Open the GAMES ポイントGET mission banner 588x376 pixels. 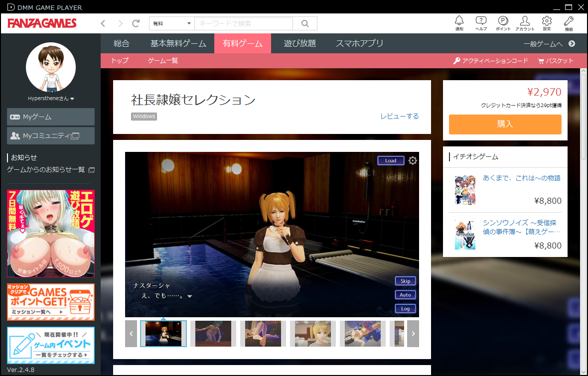tap(51, 302)
